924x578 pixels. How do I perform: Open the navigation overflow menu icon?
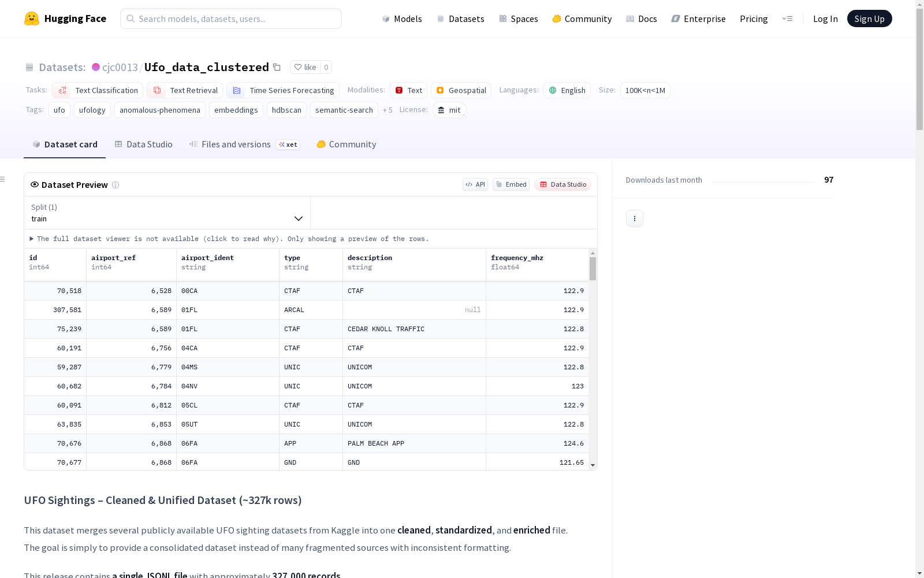[x=787, y=18]
